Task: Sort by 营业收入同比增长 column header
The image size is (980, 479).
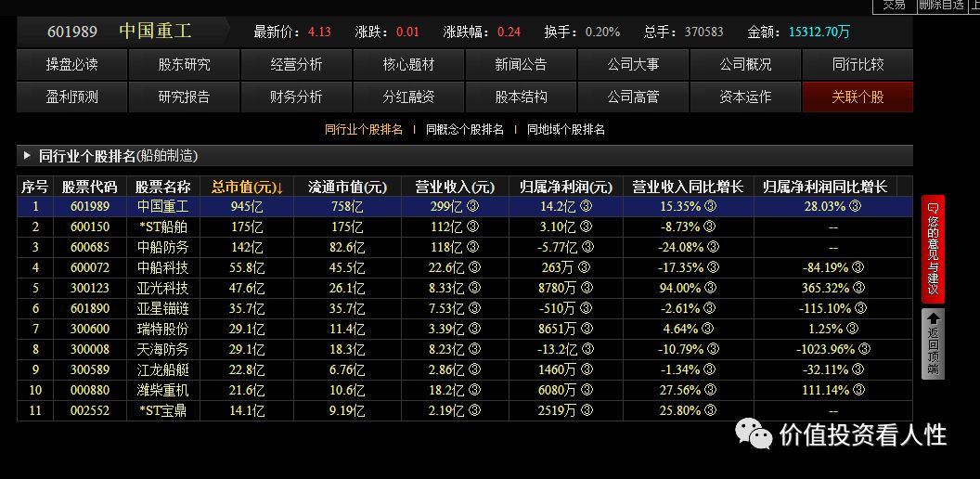Action: [x=688, y=187]
